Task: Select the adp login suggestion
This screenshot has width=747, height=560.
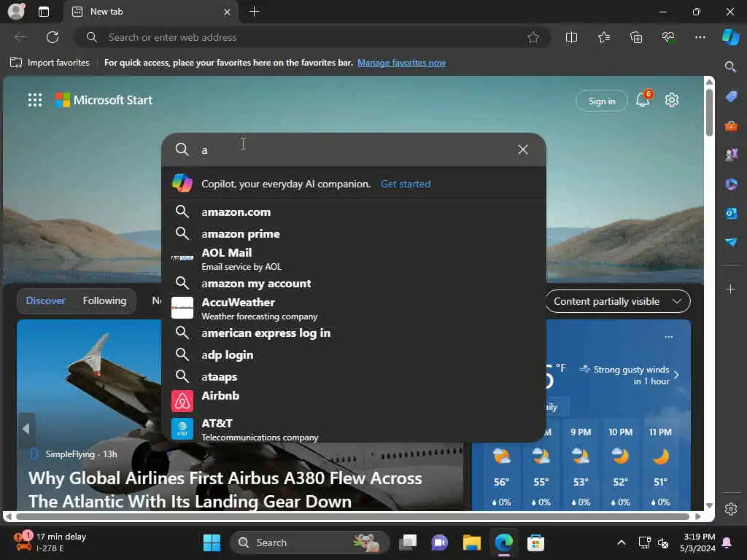Action: coord(354,355)
